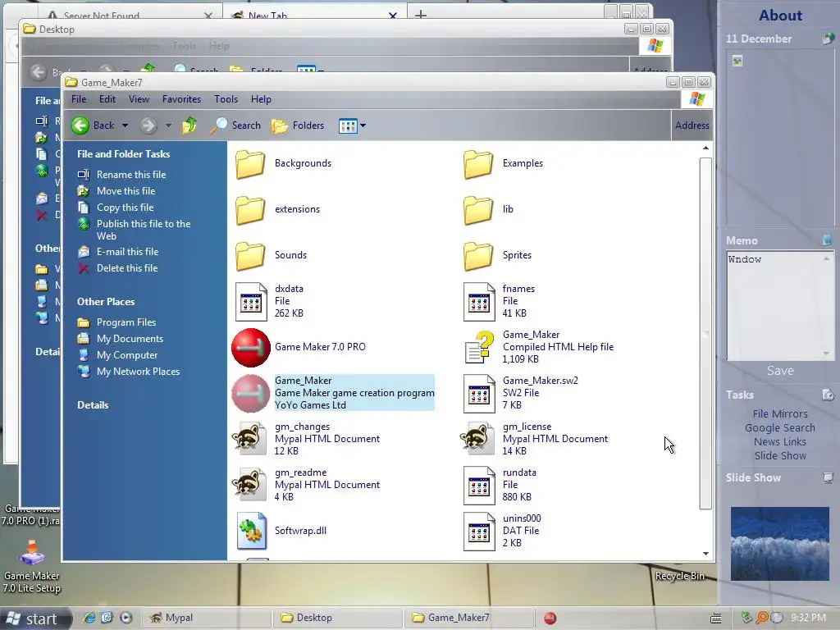Click E-mail this file task
Screen dimensions: 840x630
118,252
